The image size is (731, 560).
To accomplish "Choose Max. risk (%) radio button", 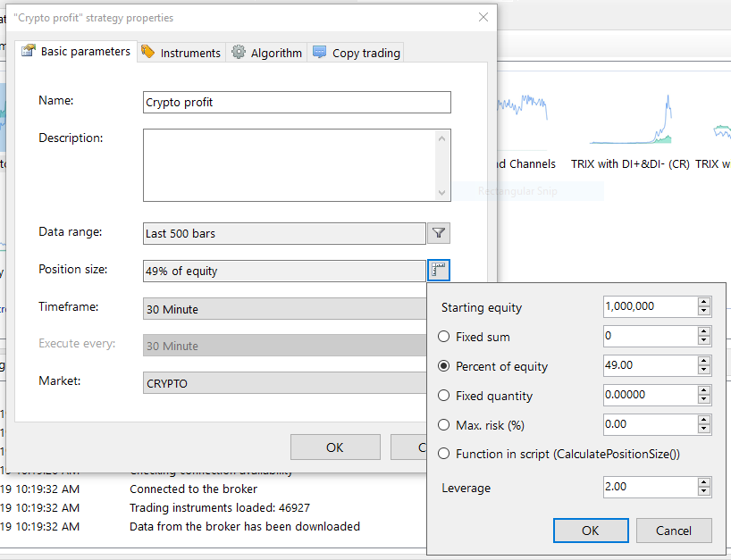I will point(444,424).
